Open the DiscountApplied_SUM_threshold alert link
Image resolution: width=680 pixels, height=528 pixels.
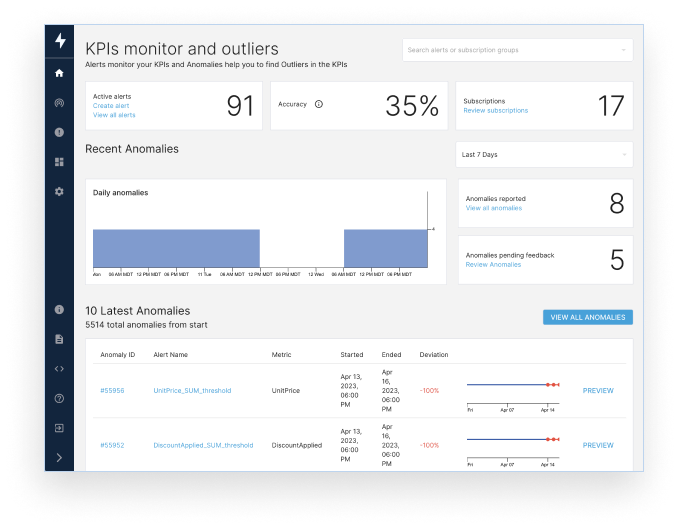click(x=203, y=445)
